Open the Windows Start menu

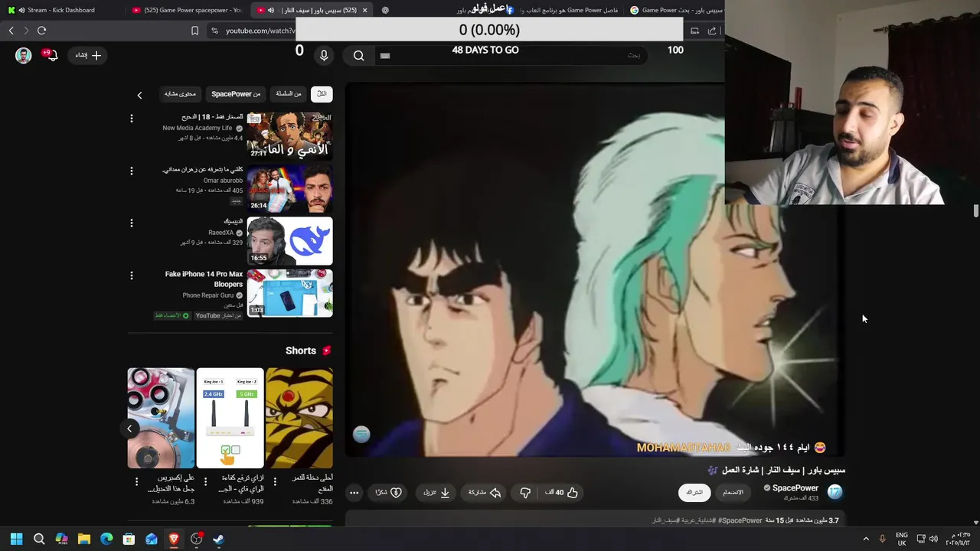click(16, 539)
